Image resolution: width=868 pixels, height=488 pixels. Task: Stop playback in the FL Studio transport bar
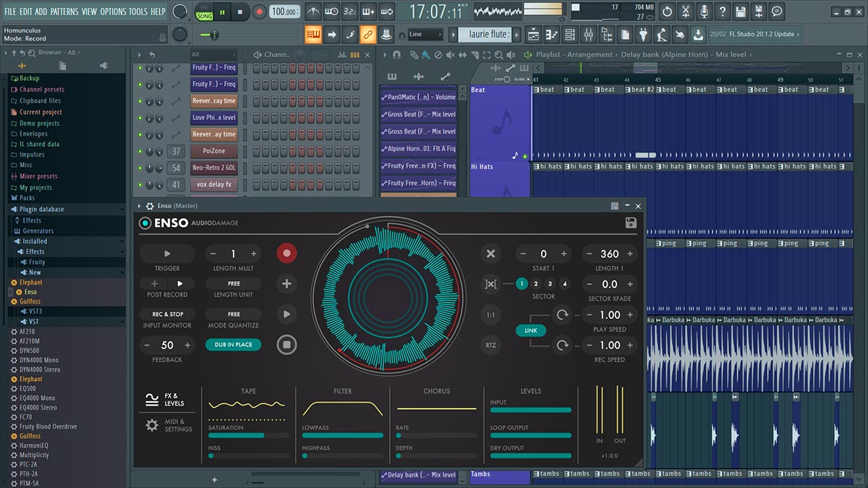pos(241,12)
